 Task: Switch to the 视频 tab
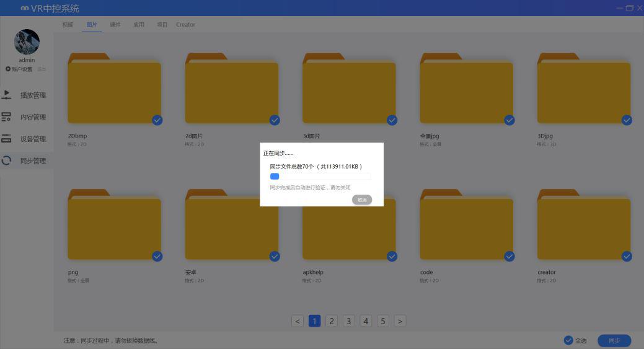coord(68,25)
